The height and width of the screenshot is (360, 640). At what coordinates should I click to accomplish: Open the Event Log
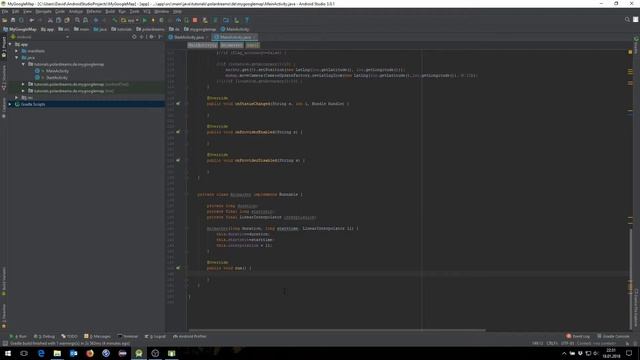578,336
